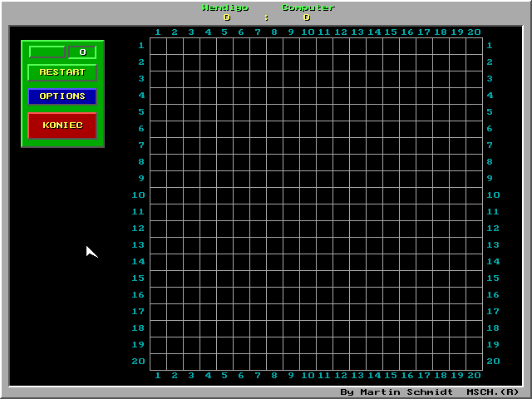Mark the cell at column 15, row 5
The image size is (532, 399).
pyautogui.click(x=391, y=112)
